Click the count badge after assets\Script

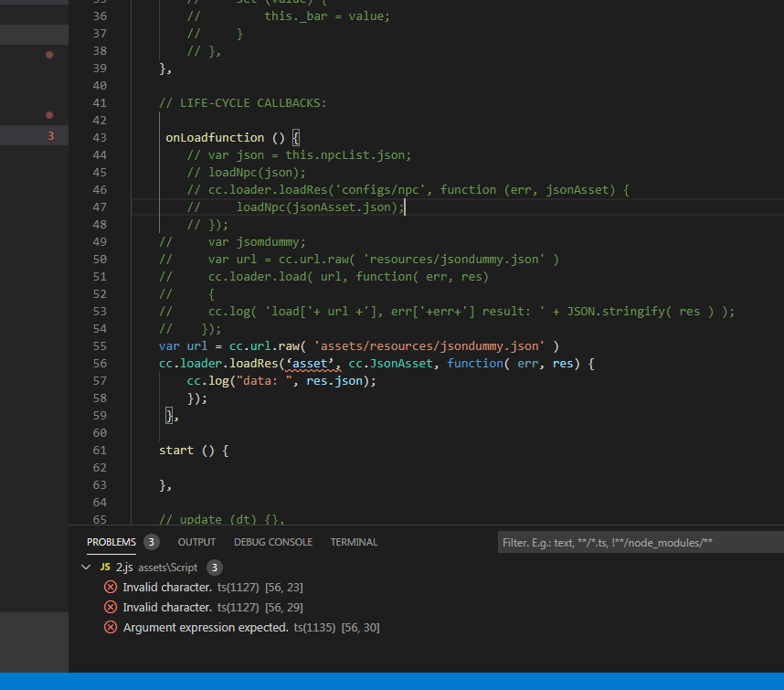point(214,567)
